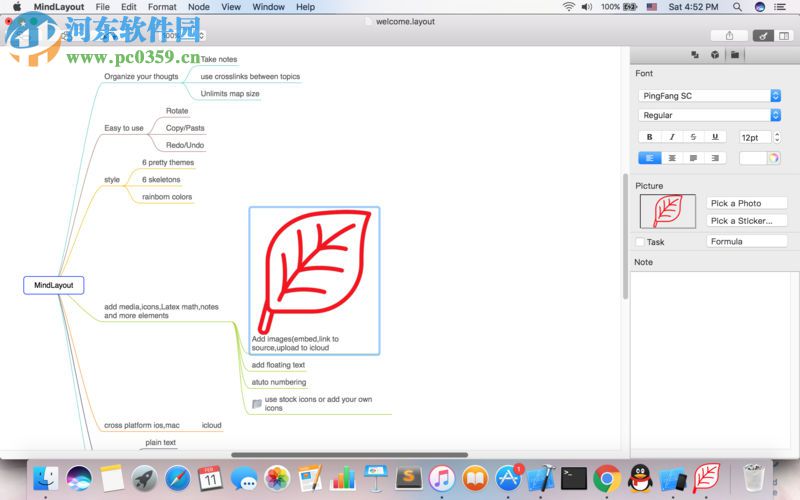Screen dimensions: 800x500
Task: Launch Keynote from the Dock
Action: [x=376, y=478]
